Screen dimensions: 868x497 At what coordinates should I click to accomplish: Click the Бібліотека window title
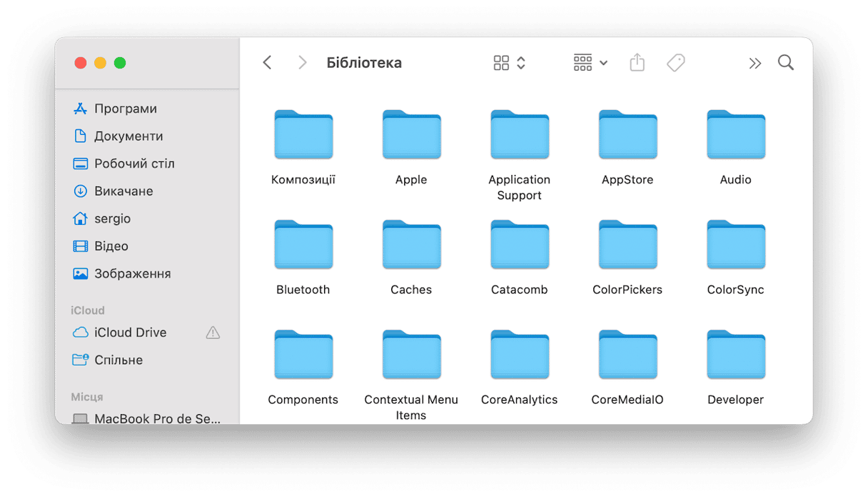(364, 63)
